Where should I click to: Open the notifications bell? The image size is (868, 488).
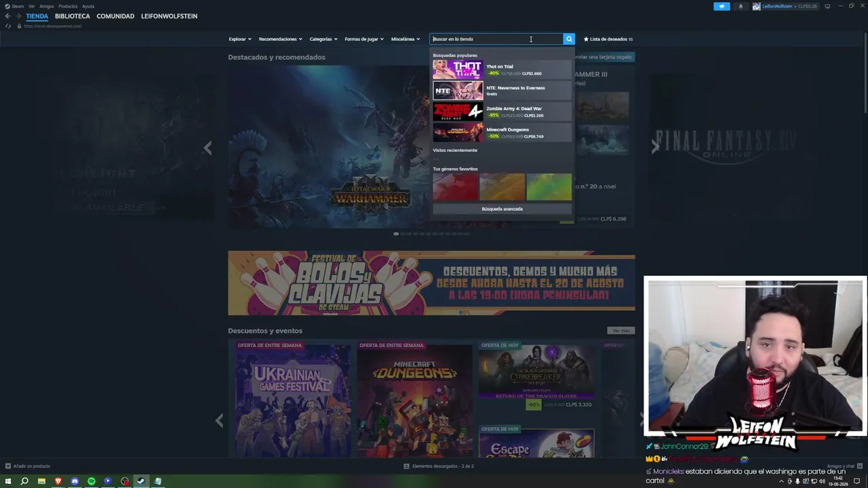point(741,6)
